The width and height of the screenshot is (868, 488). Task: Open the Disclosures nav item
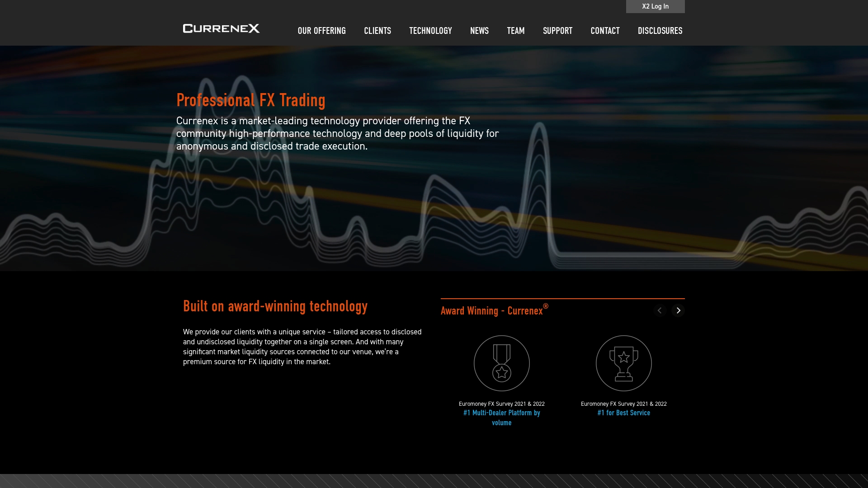click(x=660, y=31)
